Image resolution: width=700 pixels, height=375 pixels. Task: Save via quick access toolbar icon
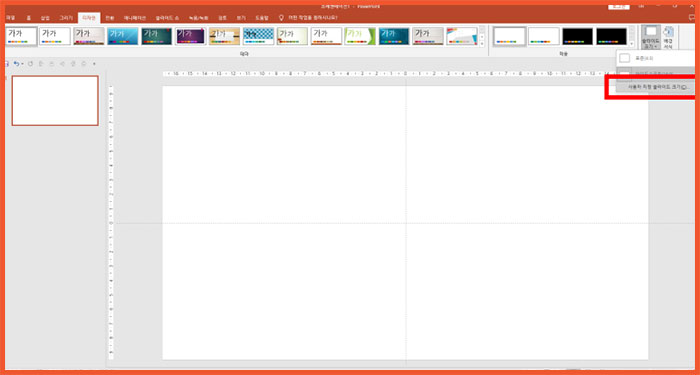tap(7, 64)
